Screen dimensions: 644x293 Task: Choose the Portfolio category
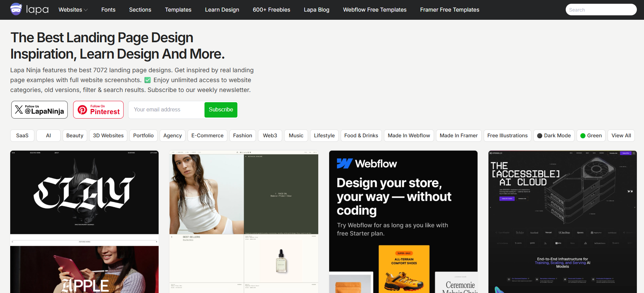143,136
